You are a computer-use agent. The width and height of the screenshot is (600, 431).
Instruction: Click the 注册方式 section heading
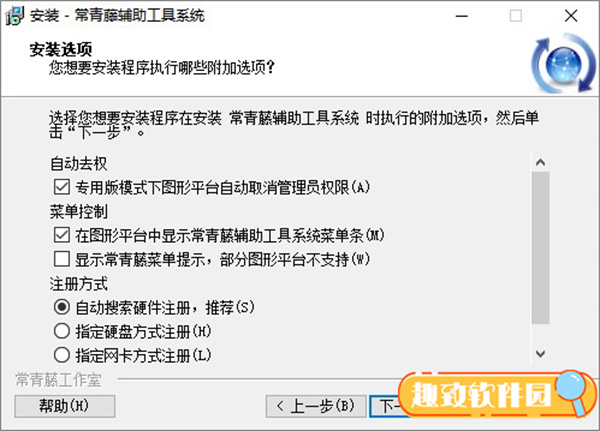click(79, 284)
